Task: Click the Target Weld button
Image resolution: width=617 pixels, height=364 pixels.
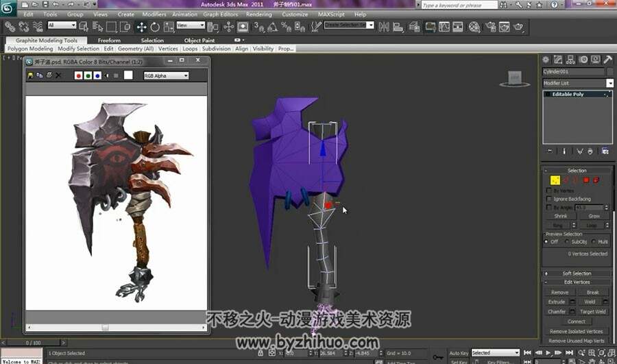Action: (x=592, y=311)
